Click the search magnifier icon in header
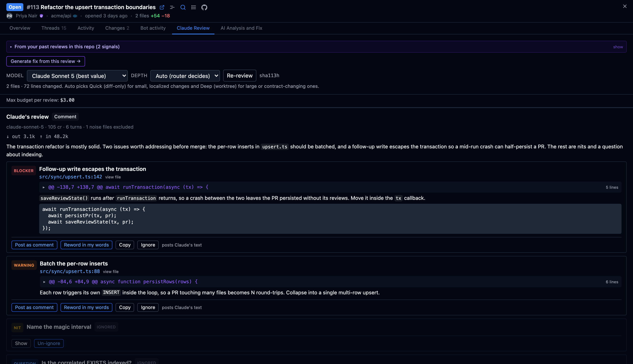Image resolution: width=633 pixels, height=364 pixels. pos(183,7)
